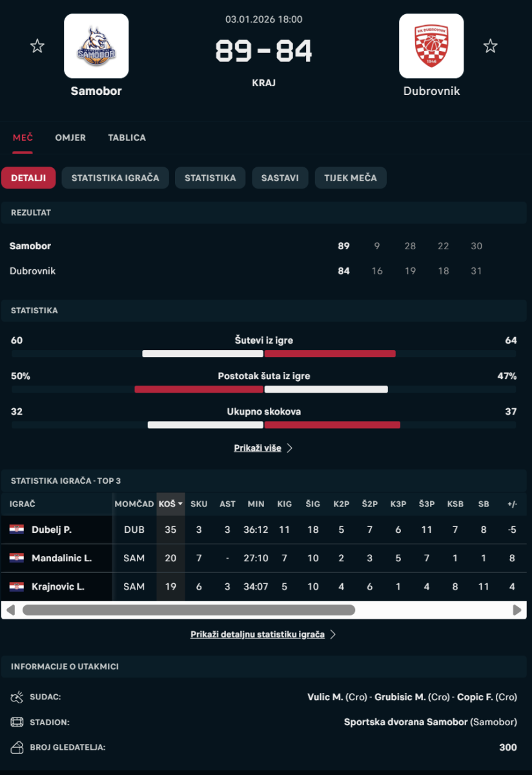Open the STATISTIKA IGRAČA section button
This screenshot has height=775, width=532.
115,178
